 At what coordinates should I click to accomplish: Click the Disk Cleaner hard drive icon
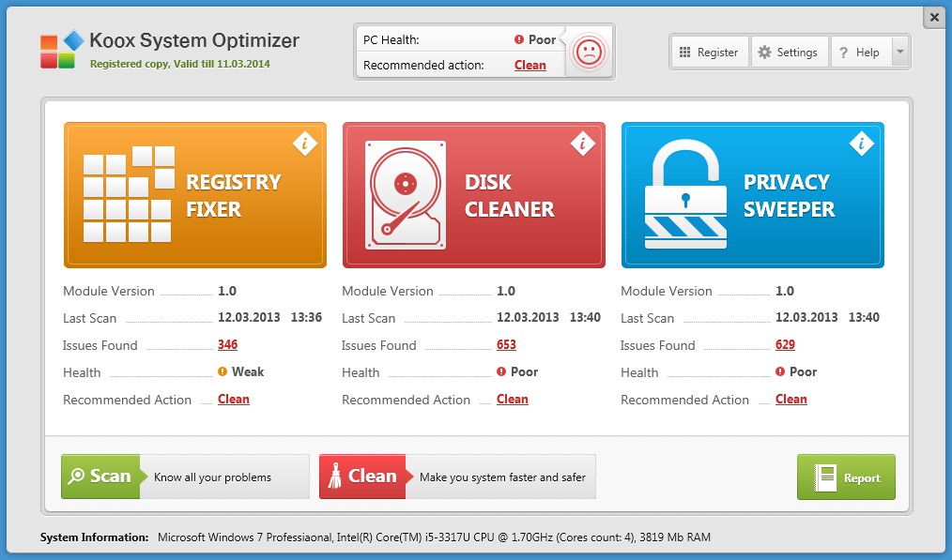coord(406,195)
